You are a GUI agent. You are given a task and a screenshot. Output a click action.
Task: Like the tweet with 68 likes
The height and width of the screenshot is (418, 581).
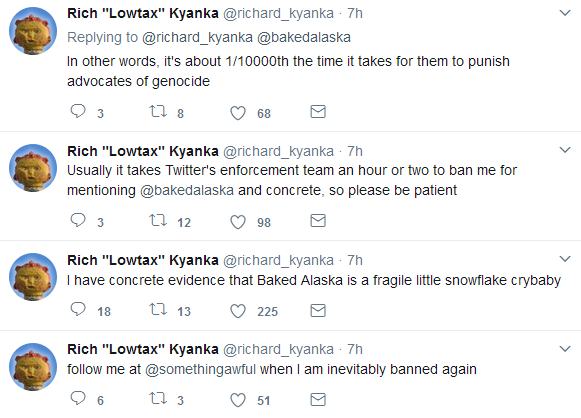238,113
